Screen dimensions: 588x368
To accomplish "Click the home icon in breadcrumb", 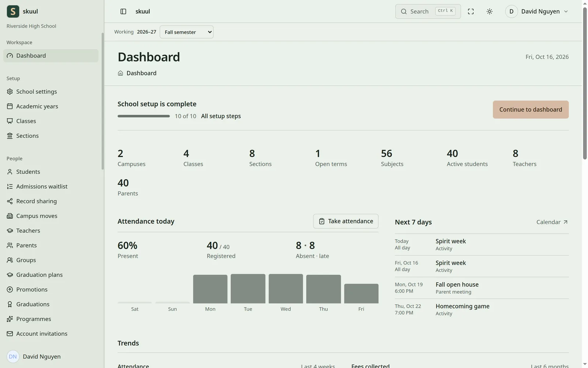I will pos(121,73).
